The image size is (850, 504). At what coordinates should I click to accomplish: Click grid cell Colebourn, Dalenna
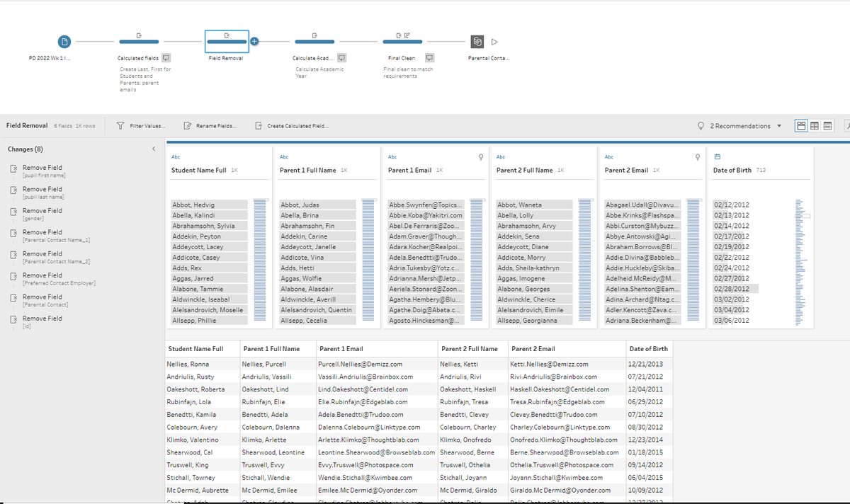278,428
